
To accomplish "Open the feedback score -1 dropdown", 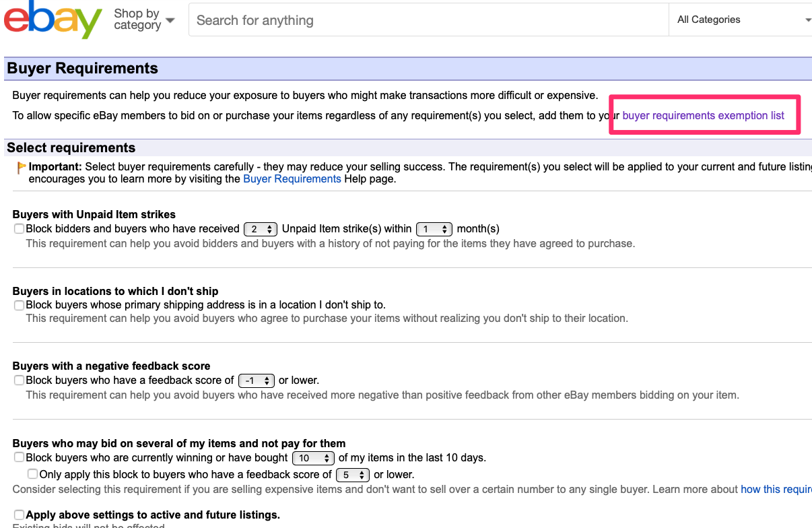I will [x=257, y=381].
